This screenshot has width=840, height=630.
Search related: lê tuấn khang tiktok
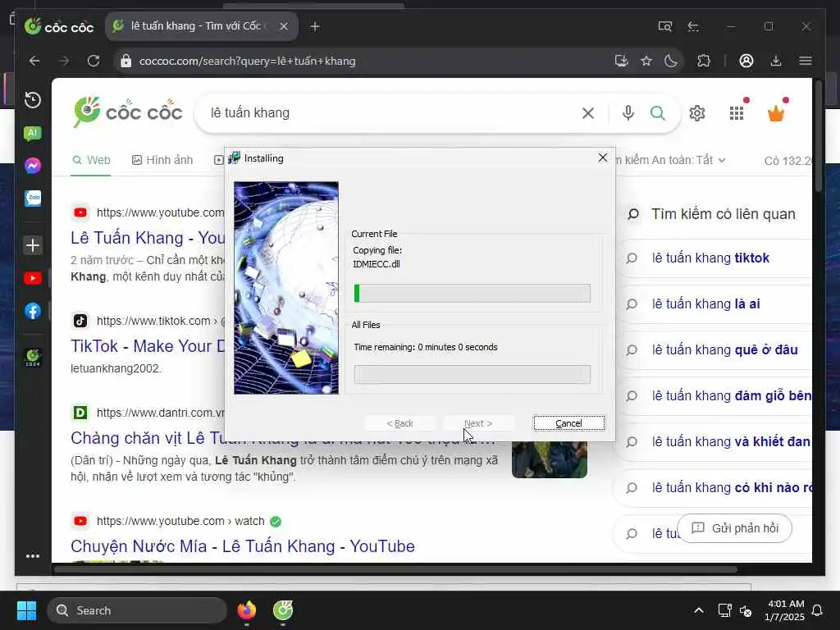tap(710, 258)
